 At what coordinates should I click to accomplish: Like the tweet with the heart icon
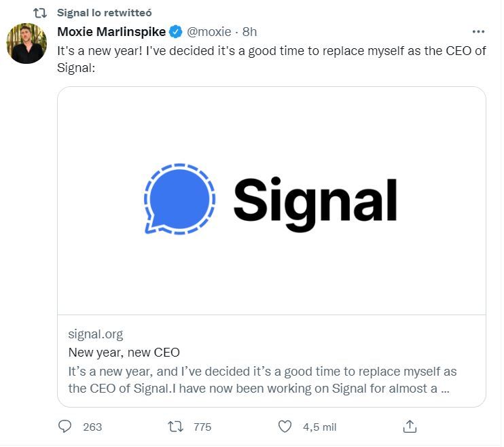pos(285,427)
